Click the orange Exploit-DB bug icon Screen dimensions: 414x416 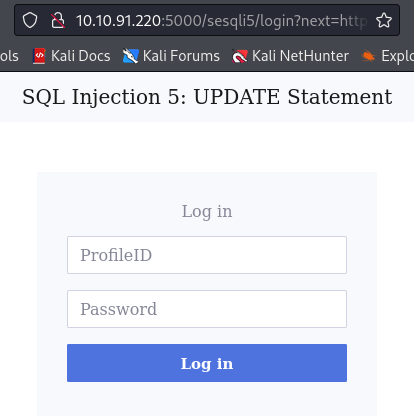pos(368,56)
